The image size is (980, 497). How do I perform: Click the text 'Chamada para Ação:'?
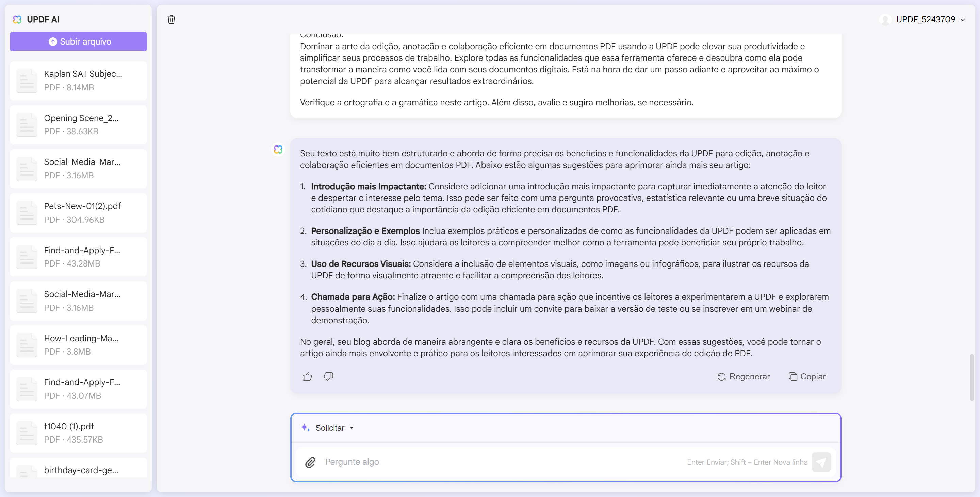click(x=353, y=297)
